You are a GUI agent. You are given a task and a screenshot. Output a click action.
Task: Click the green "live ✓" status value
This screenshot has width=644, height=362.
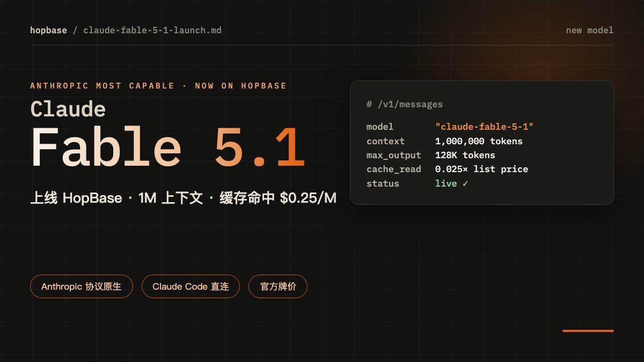click(451, 183)
